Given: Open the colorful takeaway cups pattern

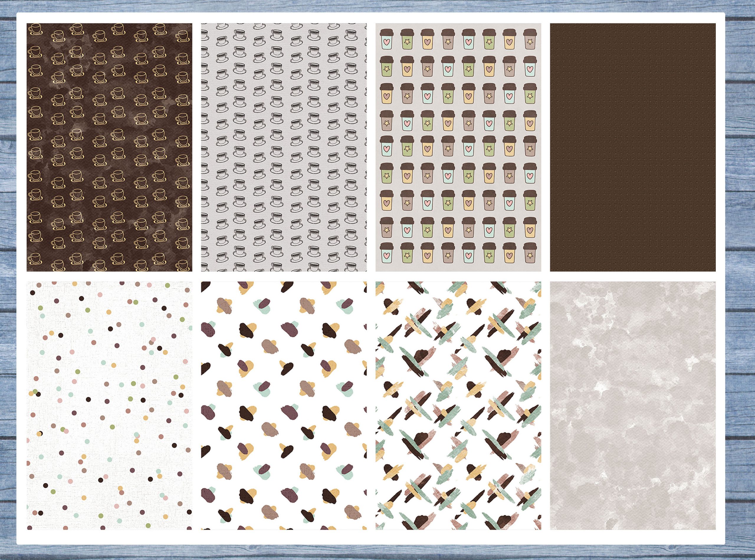Looking at the screenshot, I should click(458, 147).
